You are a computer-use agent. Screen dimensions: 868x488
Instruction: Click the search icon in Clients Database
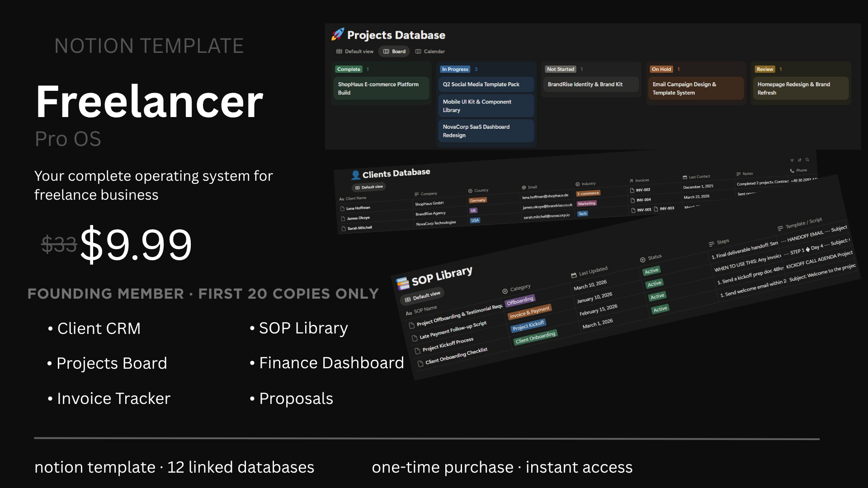click(x=807, y=160)
